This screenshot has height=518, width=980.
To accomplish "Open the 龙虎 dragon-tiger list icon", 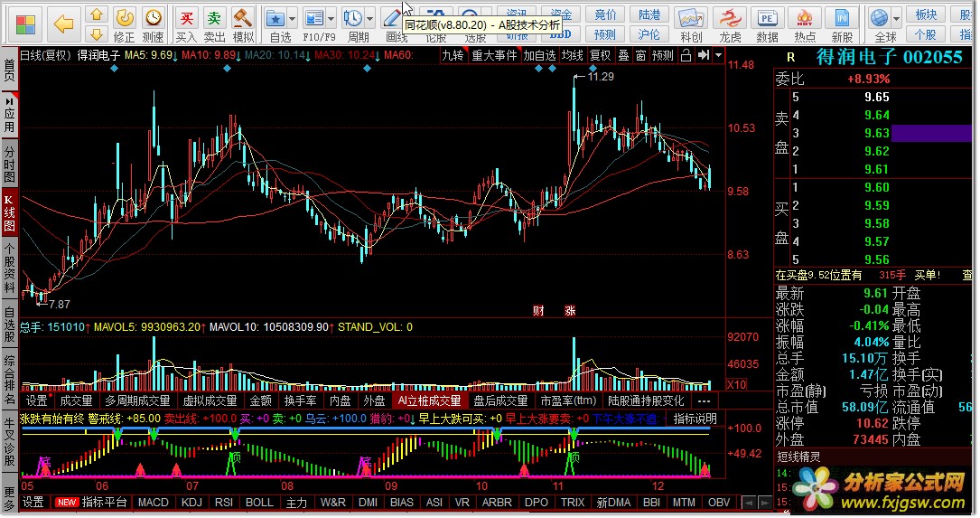I will [730, 25].
